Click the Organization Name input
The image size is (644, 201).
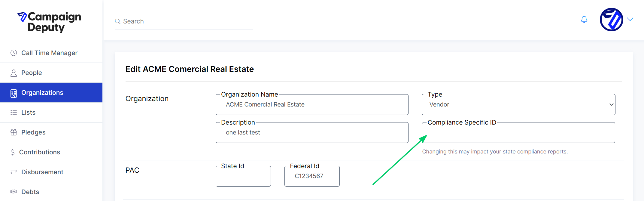pyautogui.click(x=312, y=104)
